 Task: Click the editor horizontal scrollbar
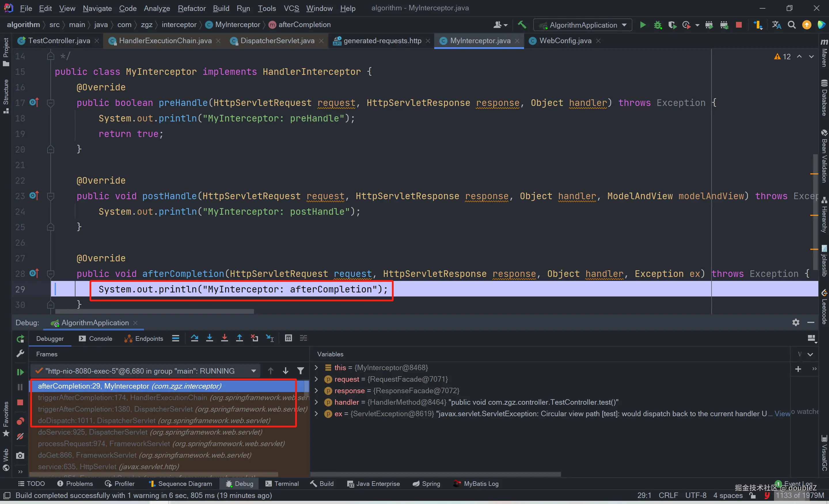coord(154,312)
